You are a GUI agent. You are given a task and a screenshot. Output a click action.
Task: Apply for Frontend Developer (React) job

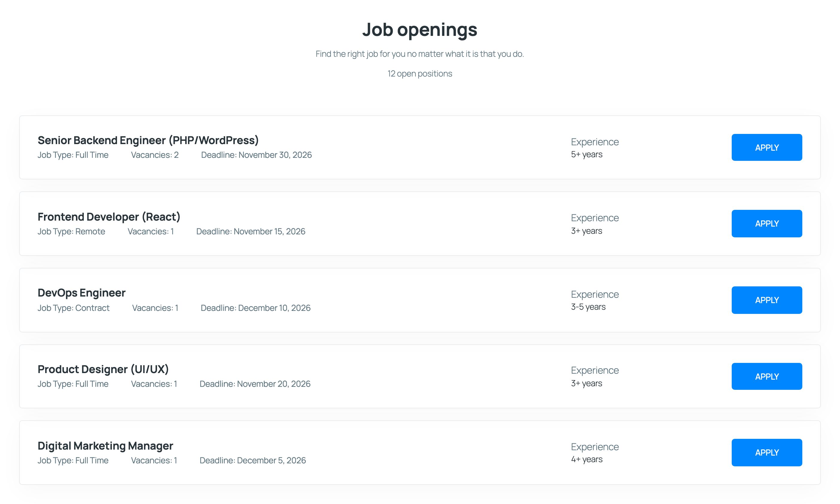pyautogui.click(x=767, y=224)
